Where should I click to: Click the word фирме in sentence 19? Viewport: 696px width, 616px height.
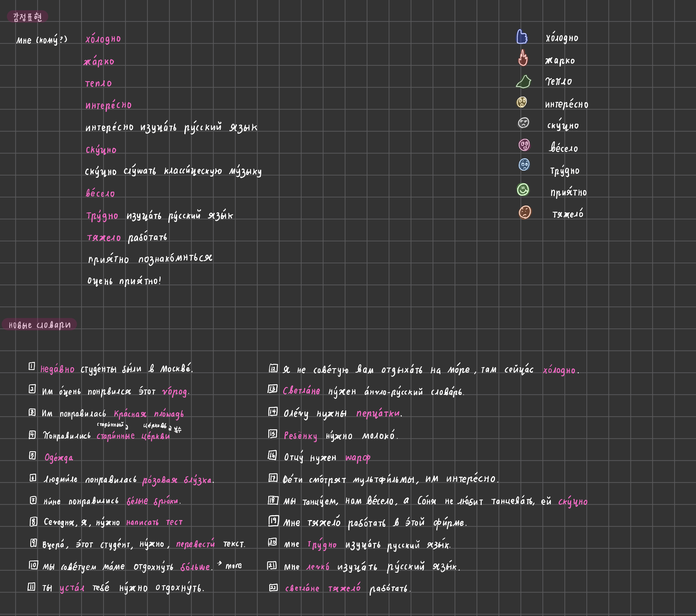point(450,522)
